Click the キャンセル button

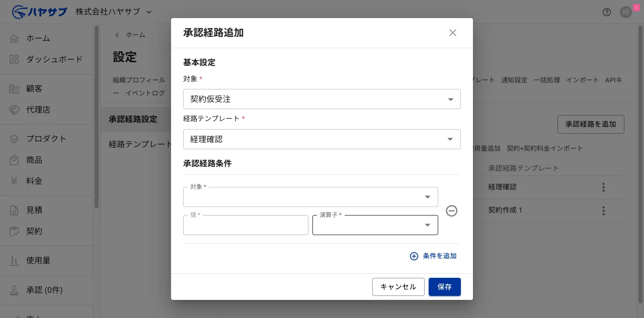[x=398, y=287]
